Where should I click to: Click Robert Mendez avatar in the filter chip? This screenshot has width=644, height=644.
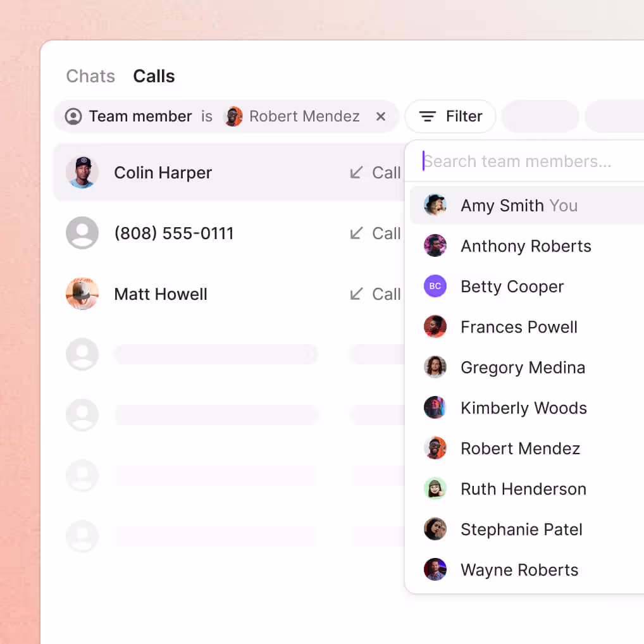tap(233, 116)
